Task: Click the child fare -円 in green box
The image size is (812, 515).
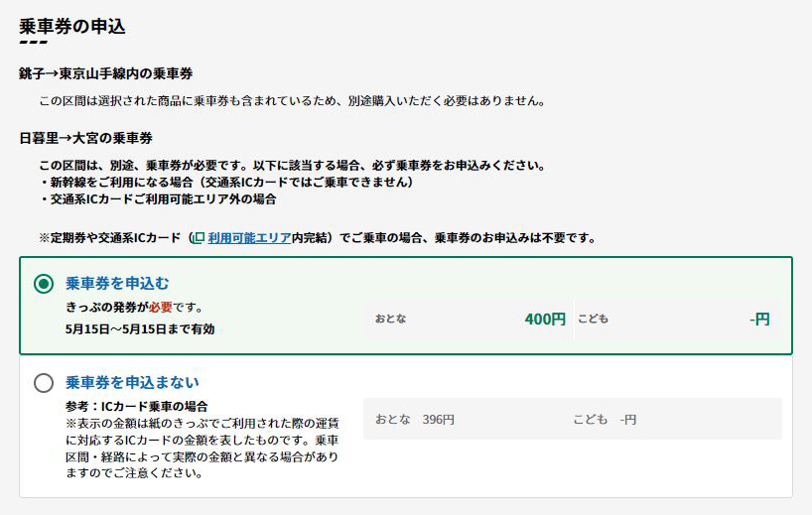Action: [759, 319]
